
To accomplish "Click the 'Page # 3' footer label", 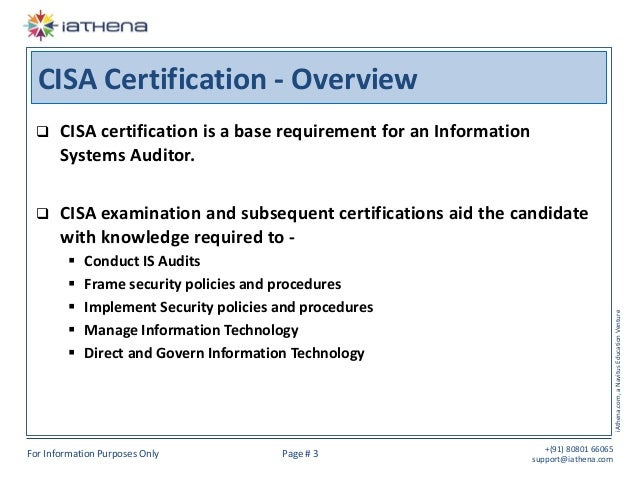I will (x=300, y=454).
